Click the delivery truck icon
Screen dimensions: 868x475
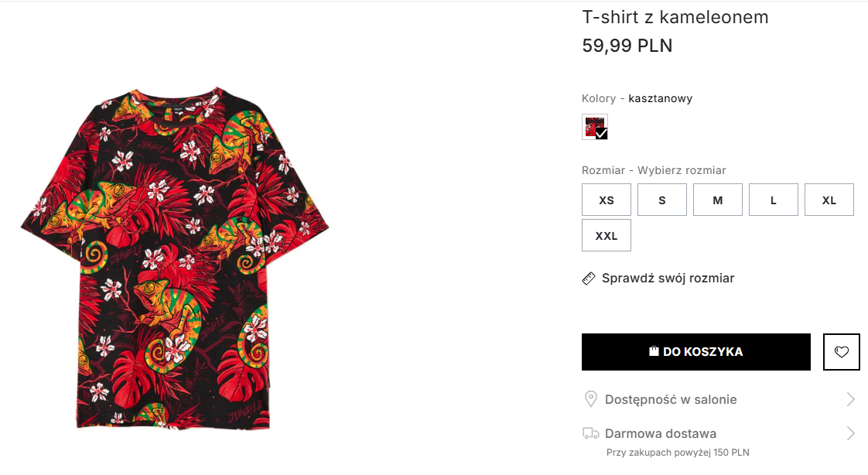coord(590,433)
